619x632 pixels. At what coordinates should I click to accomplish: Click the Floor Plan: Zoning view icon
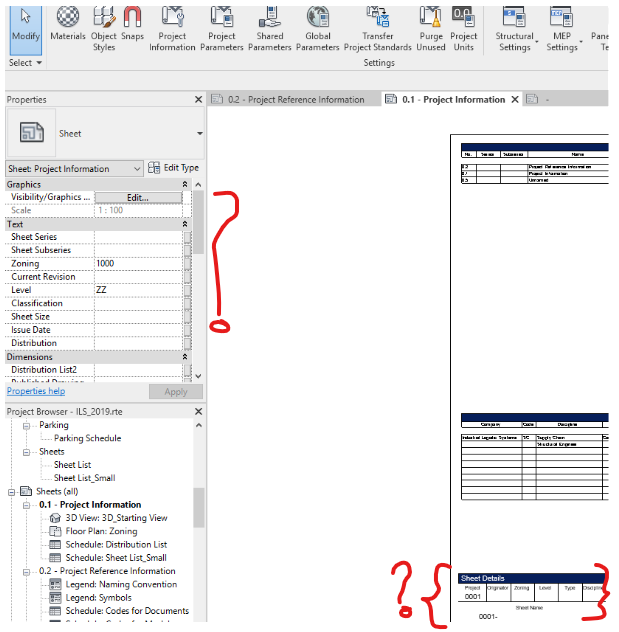point(55,531)
